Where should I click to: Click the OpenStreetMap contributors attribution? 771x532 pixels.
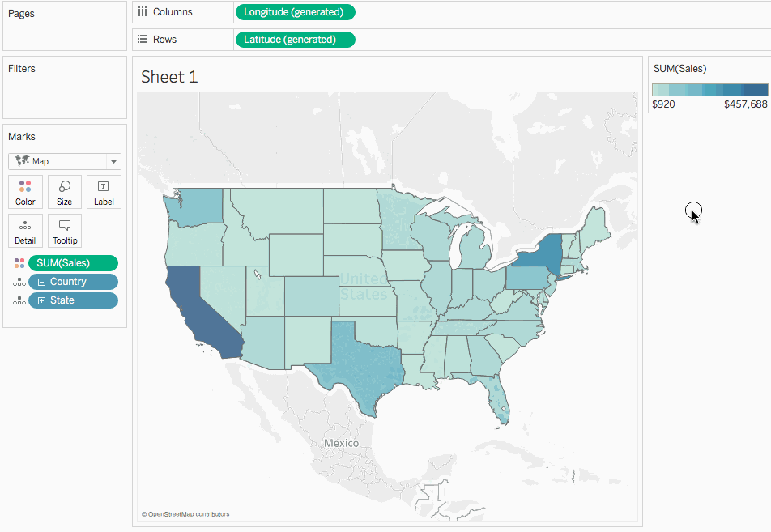pos(185,514)
